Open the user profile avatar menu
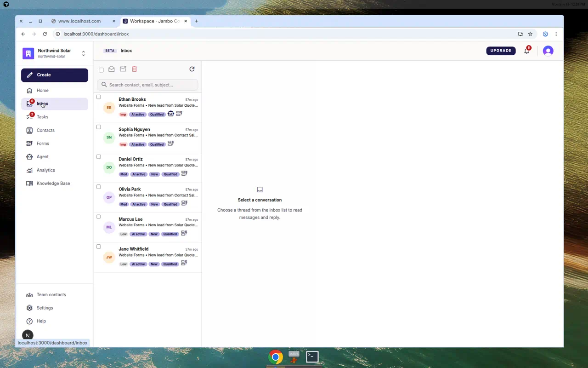The width and height of the screenshot is (588, 368). pos(548,51)
